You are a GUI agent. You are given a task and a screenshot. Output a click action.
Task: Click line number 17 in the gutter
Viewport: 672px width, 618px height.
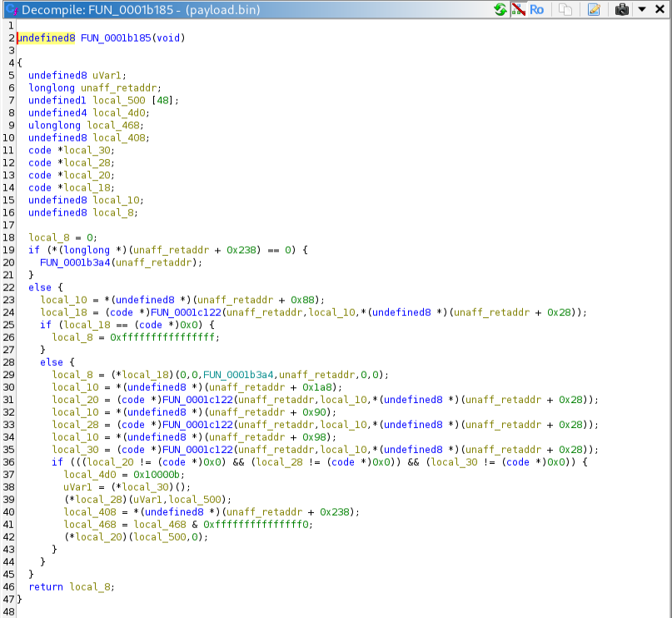pos(8,225)
